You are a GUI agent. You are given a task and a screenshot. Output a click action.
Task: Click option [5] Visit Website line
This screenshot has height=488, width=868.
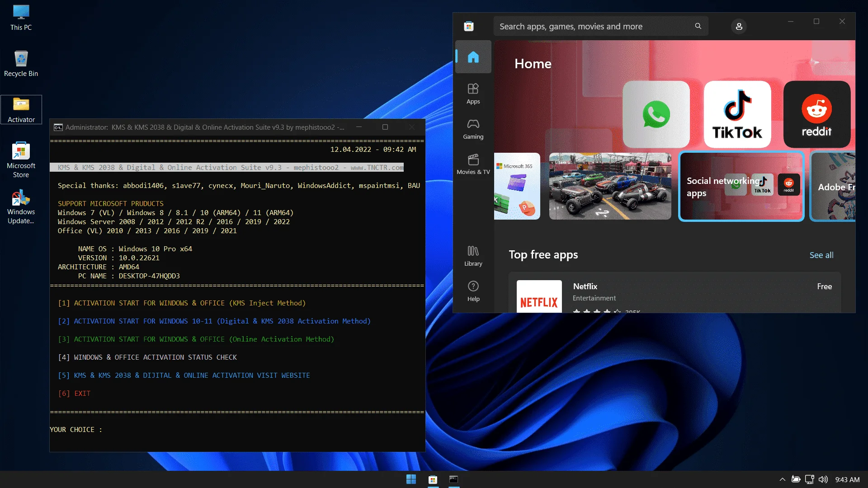184,375
